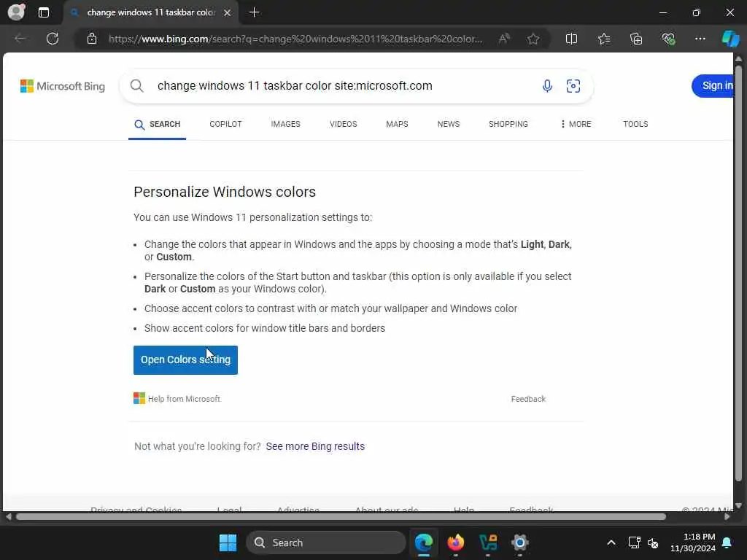Switch to the IMAGES tab
The image size is (747, 560).
click(x=285, y=124)
